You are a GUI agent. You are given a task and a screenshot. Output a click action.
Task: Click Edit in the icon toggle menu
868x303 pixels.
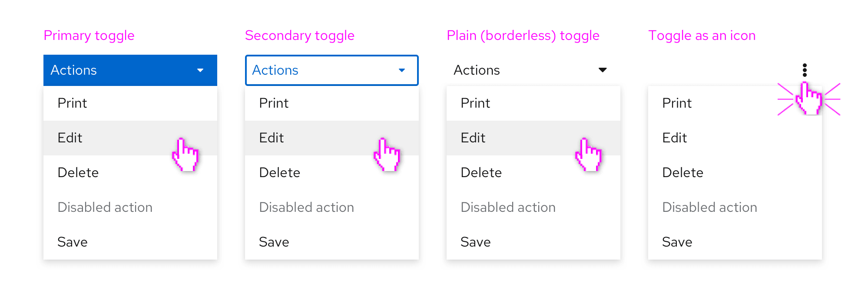[735, 138]
